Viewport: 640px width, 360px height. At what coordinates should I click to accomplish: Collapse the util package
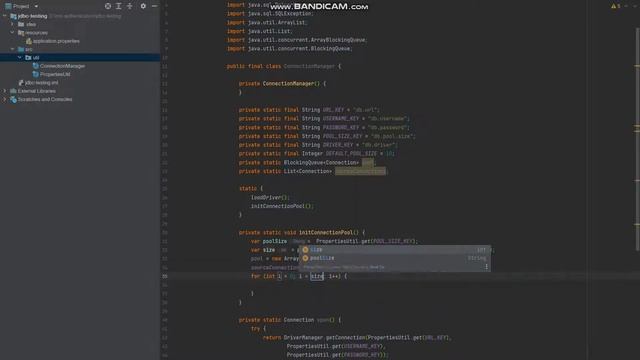click(x=20, y=58)
